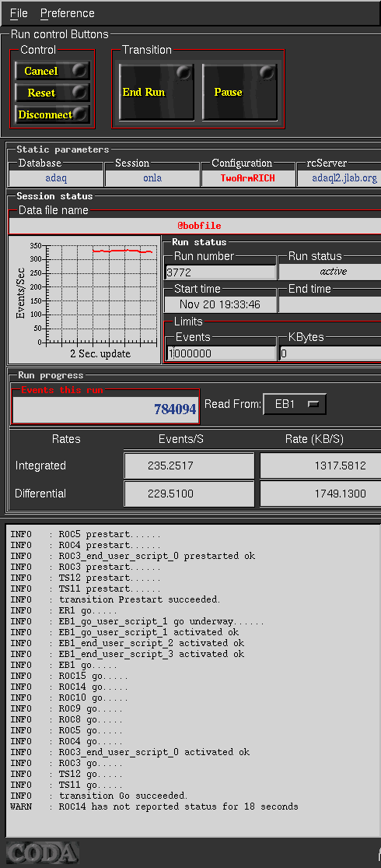Click the LED indicator on Disconnect button
Image resolution: width=381 pixels, height=868 pixels.
pyautogui.click(x=80, y=114)
